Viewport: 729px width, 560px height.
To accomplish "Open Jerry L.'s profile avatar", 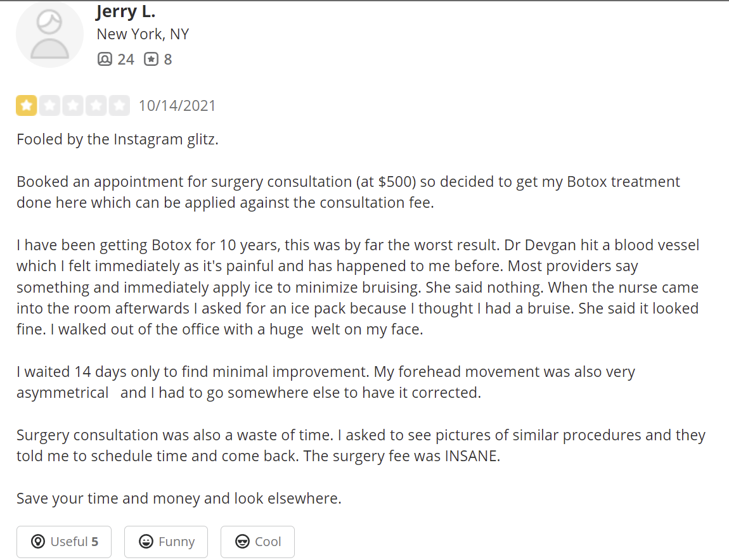I will pyautogui.click(x=49, y=35).
